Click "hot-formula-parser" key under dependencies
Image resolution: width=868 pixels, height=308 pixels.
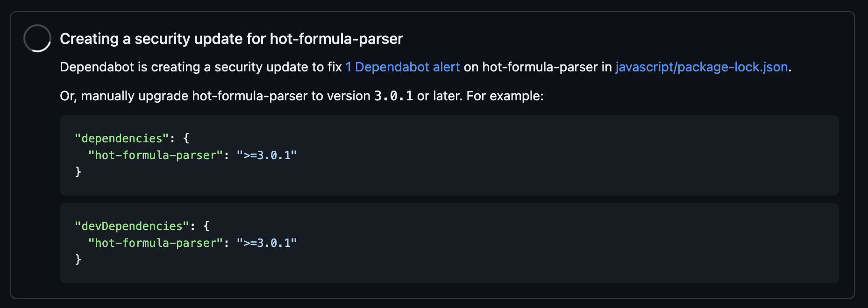[x=155, y=155]
